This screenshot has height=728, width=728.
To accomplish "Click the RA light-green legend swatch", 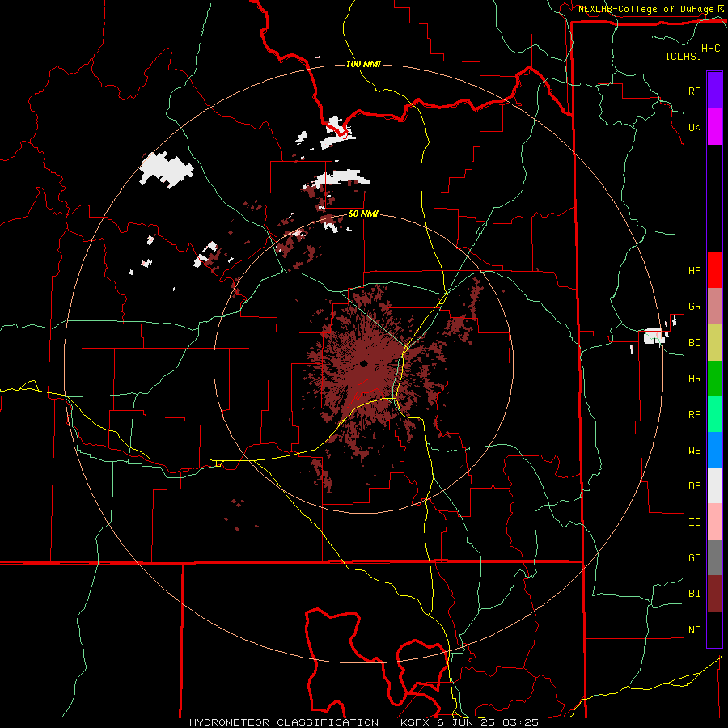I will pos(714,414).
